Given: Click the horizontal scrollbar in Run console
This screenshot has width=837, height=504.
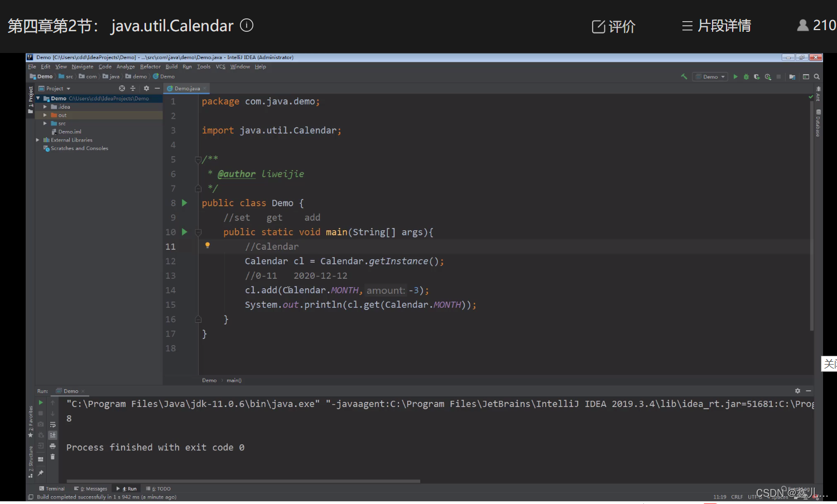Looking at the screenshot, I should pyautogui.click(x=243, y=481).
